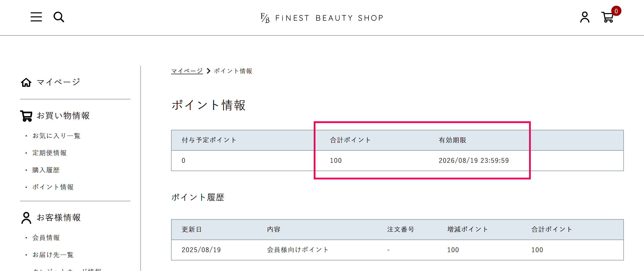Click the highlighted 合計ポイント value of 100
This screenshot has height=271, width=644.
pos(336,160)
